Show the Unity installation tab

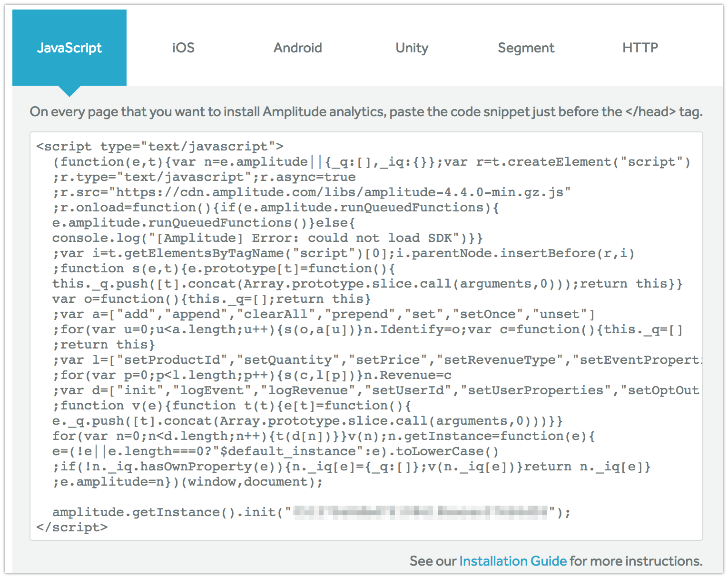(x=412, y=48)
